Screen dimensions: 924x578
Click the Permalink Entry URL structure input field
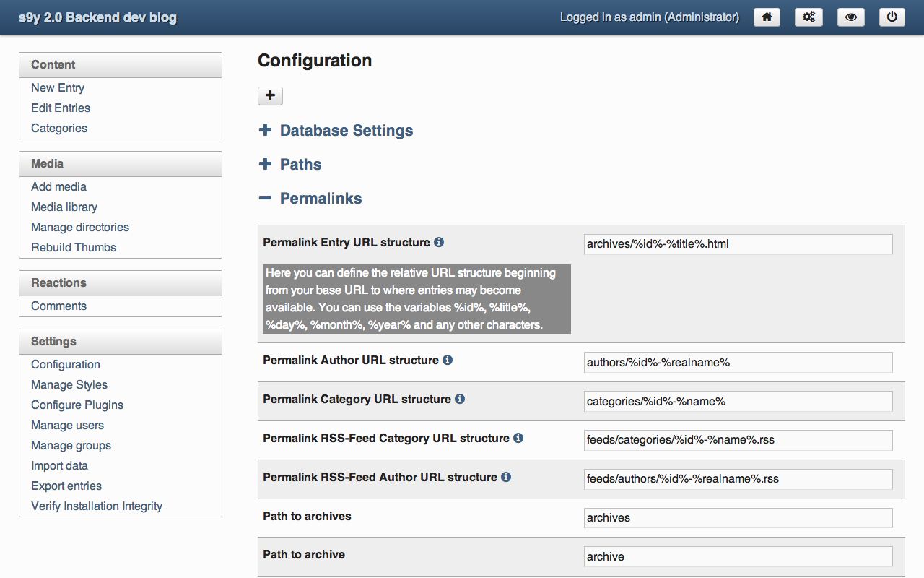738,244
